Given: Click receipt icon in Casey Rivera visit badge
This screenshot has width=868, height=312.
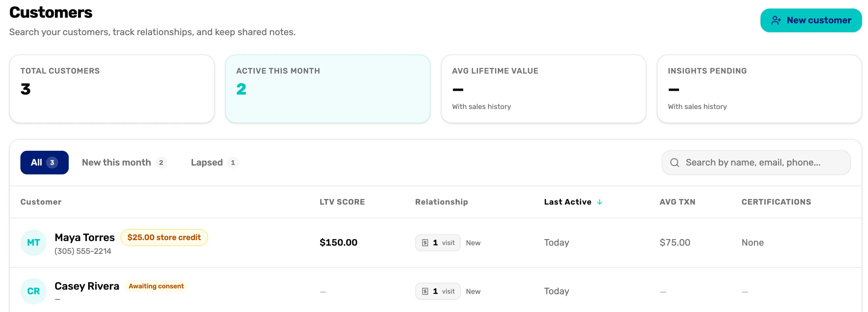Looking at the screenshot, I should [x=425, y=291].
